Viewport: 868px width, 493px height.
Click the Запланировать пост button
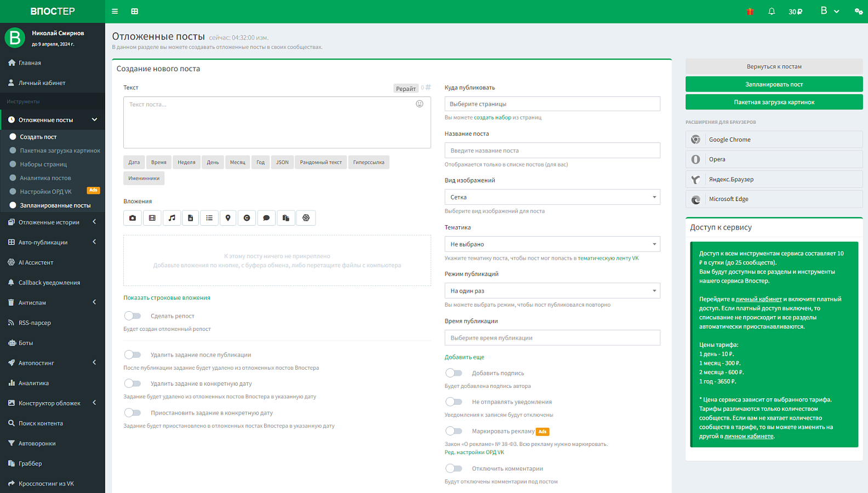click(x=774, y=84)
